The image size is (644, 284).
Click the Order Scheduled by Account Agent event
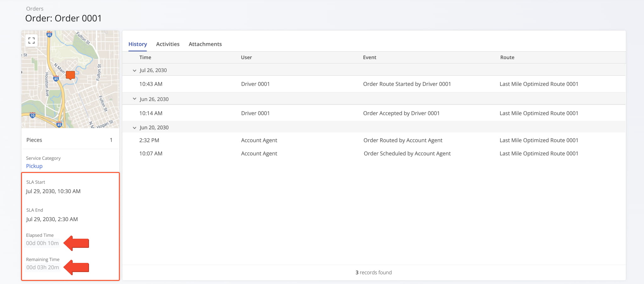tap(407, 153)
